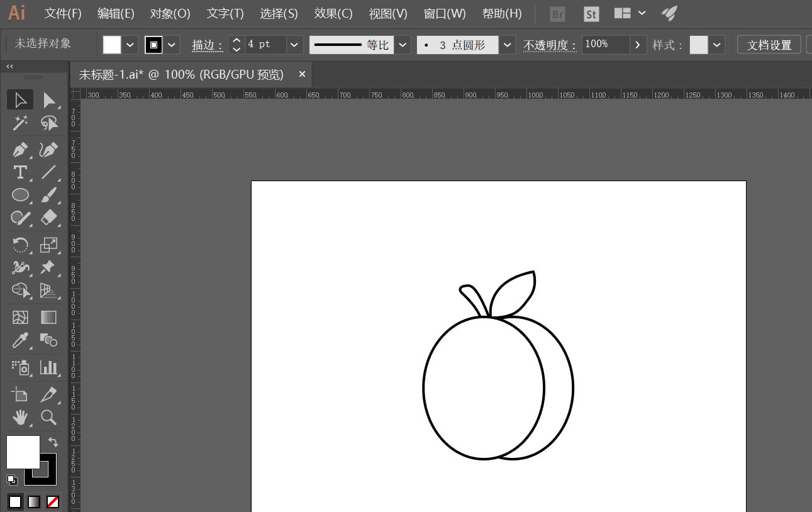Activate the Pen tool
The image size is (812, 512).
point(19,150)
